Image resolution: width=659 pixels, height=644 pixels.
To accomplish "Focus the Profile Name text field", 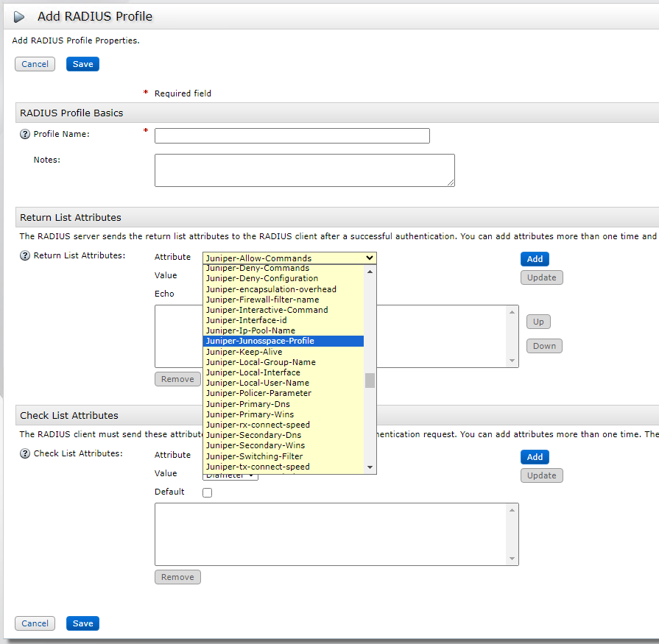I will [x=292, y=136].
